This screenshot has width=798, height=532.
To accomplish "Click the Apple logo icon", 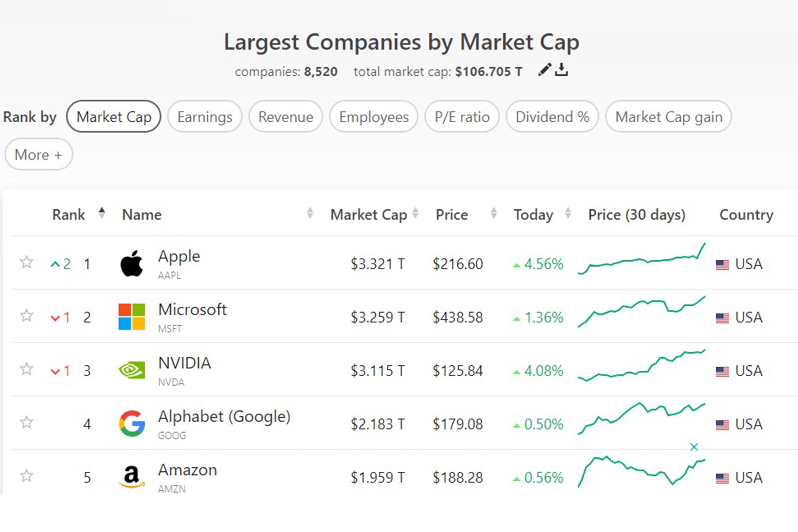I will click(132, 264).
